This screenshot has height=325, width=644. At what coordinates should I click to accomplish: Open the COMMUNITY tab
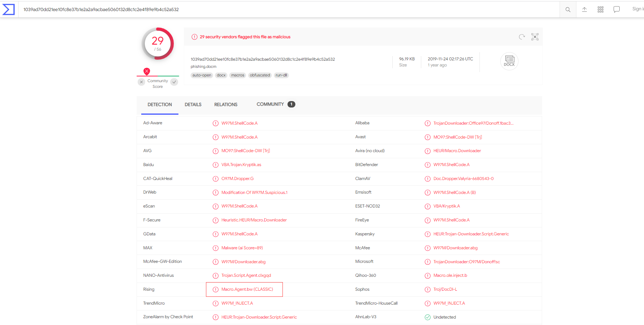276,104
